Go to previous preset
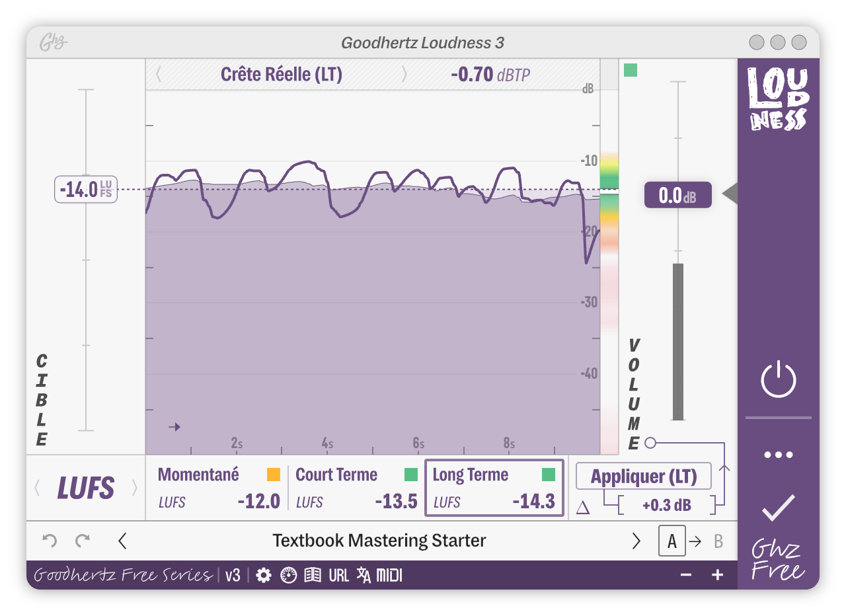This screenshot has width=846, height=616. coord(122,541)
